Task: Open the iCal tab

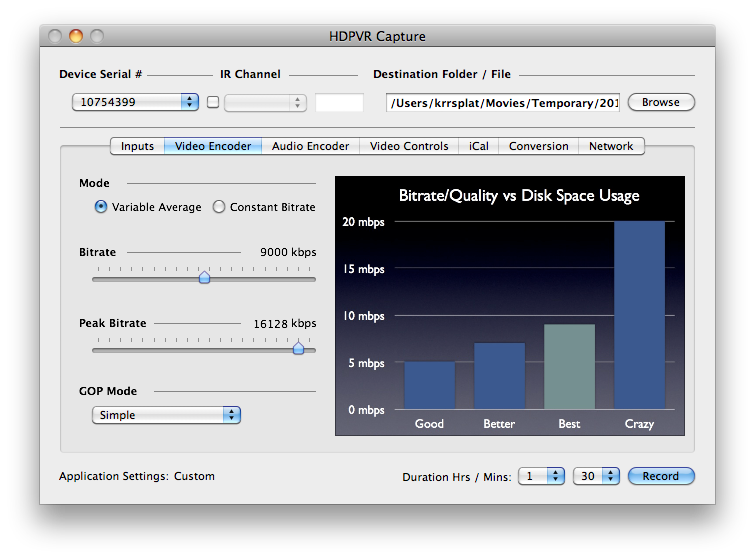Action: pos(479,146)
